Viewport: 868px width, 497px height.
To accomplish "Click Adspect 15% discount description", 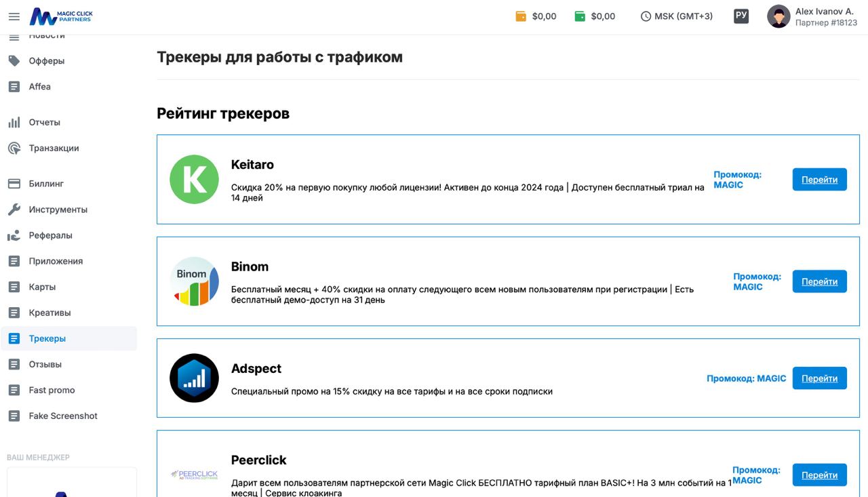I will coord(392,391).
